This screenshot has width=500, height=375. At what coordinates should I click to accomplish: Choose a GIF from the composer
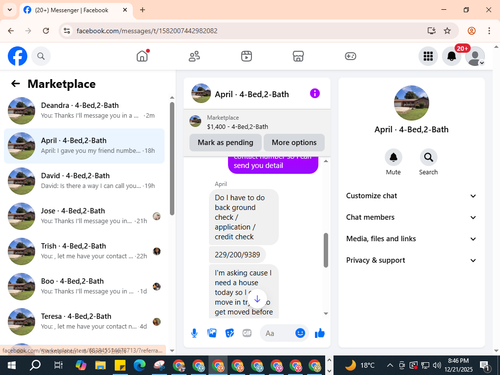click(247, 333)
